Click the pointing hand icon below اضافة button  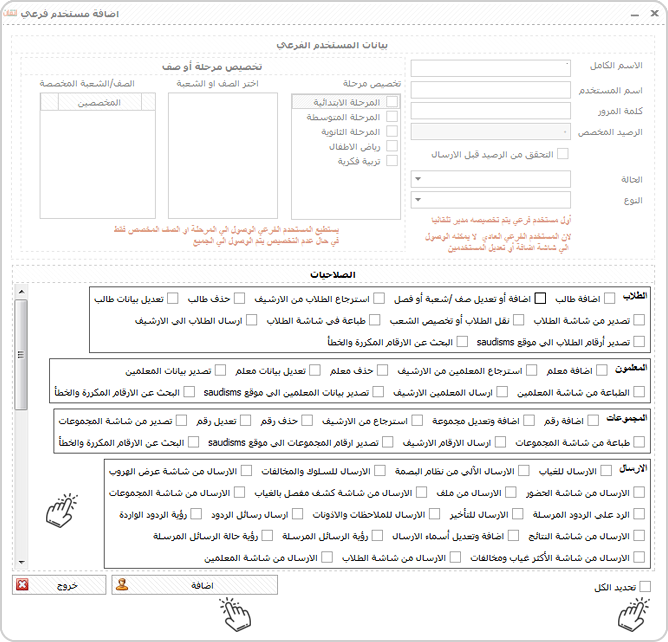click(235, 614)
